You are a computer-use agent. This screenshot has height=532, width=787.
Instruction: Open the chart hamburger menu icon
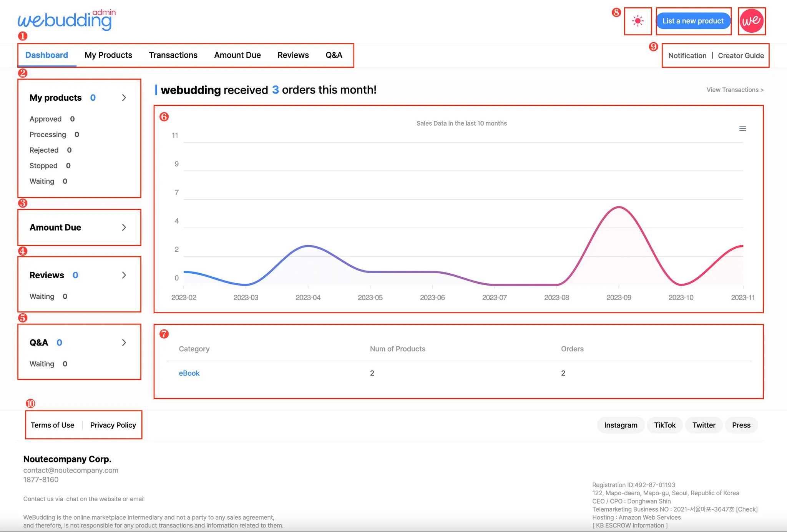click(x=742, y=129)
